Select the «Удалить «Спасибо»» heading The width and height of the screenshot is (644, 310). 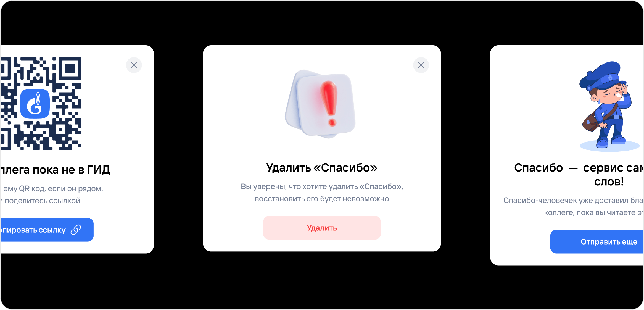point(322,168)
